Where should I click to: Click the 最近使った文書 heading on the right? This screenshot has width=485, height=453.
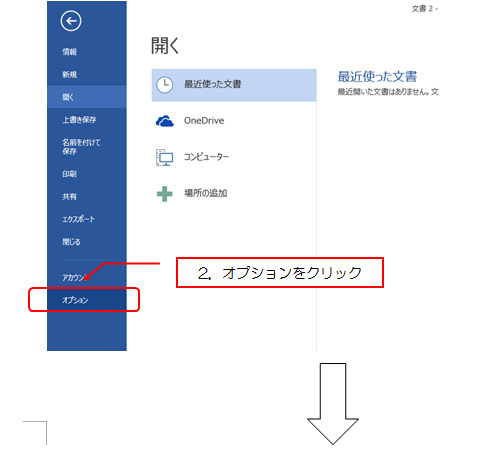[377, 77]
